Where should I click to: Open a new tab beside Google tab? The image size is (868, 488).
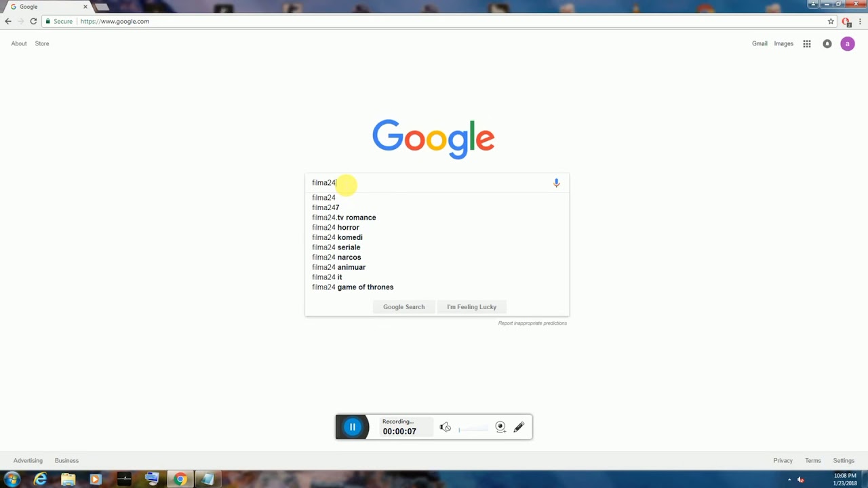(101, 7)
